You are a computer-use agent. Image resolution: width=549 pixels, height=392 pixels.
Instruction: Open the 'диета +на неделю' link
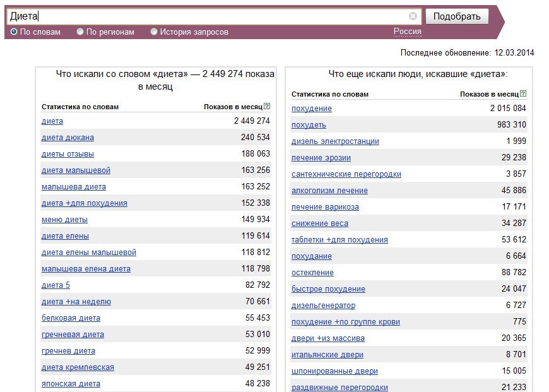(x=76, y=302)
